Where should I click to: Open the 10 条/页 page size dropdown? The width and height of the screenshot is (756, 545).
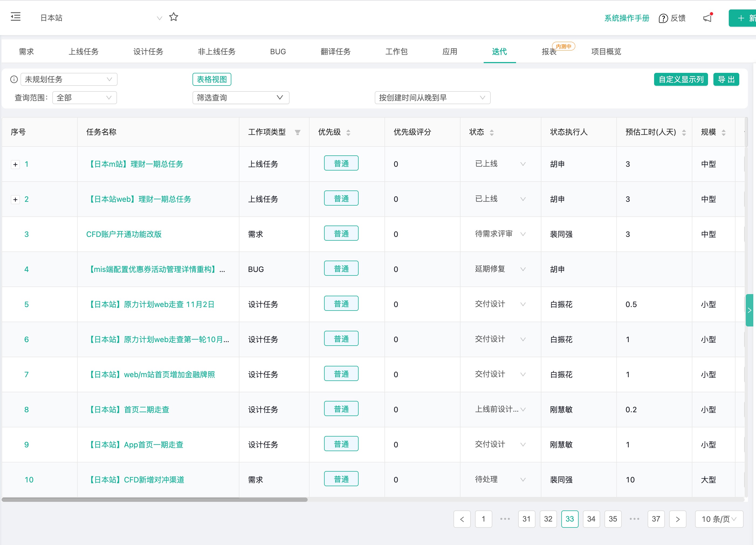[719, 519]
